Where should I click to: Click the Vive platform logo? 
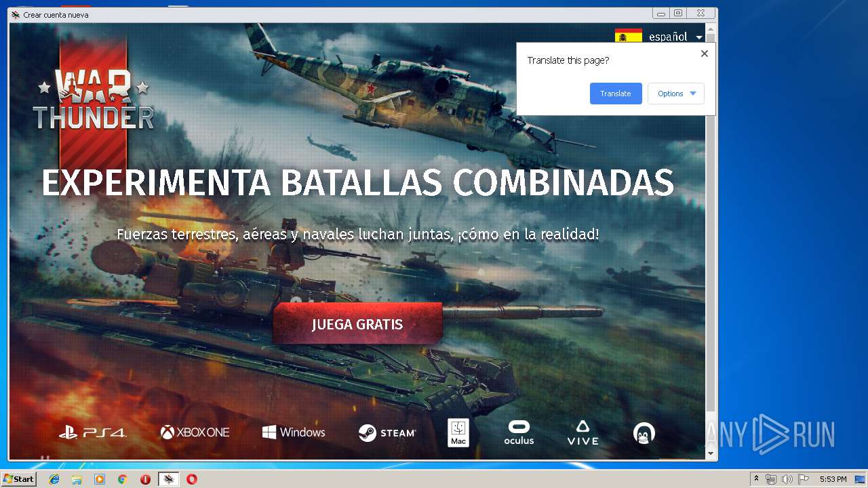pos(583,432)
